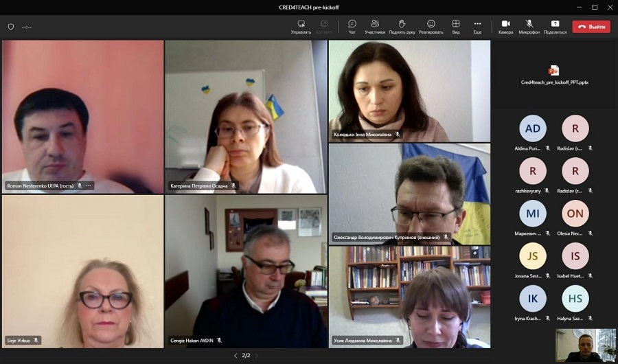Viewport: 618px width, 364px height.
Task: Select Roman Nesterenko UEPA video tile
Action: pyautogui.click(x=83, y=117)
